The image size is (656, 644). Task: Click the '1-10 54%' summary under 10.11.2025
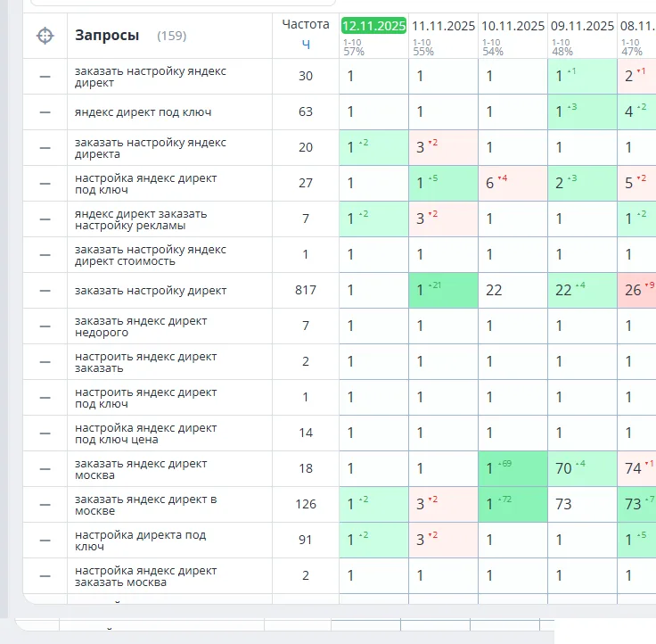coord(492,47)
